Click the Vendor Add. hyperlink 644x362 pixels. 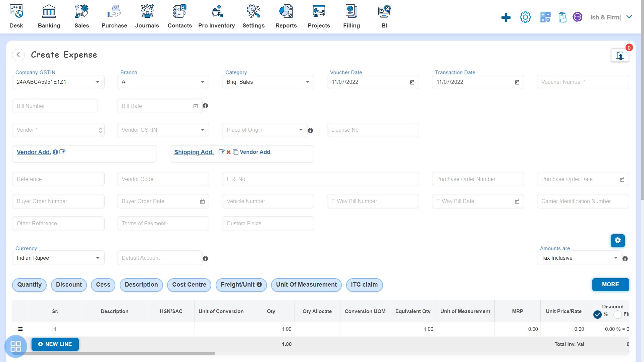coord(34,152)
